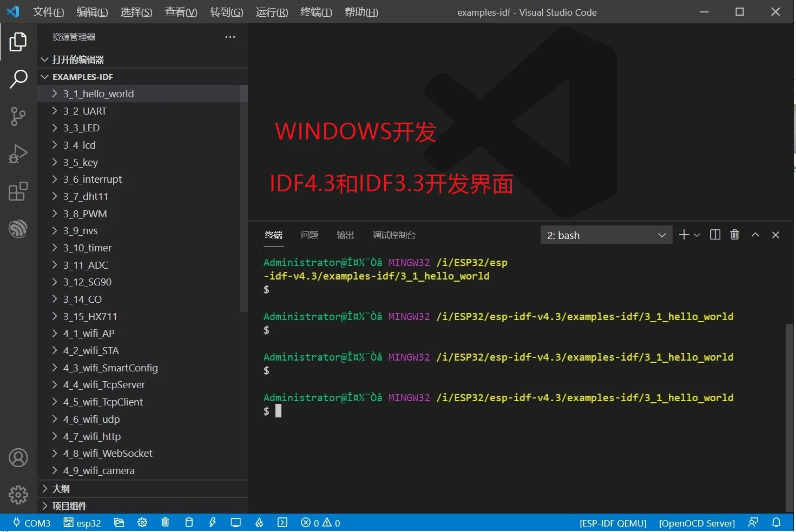This screenshot has width=796, height=532.
Task: Open the 终端(T) menu in menu bar
Action: pyautogui.click(x=316, y=12)
